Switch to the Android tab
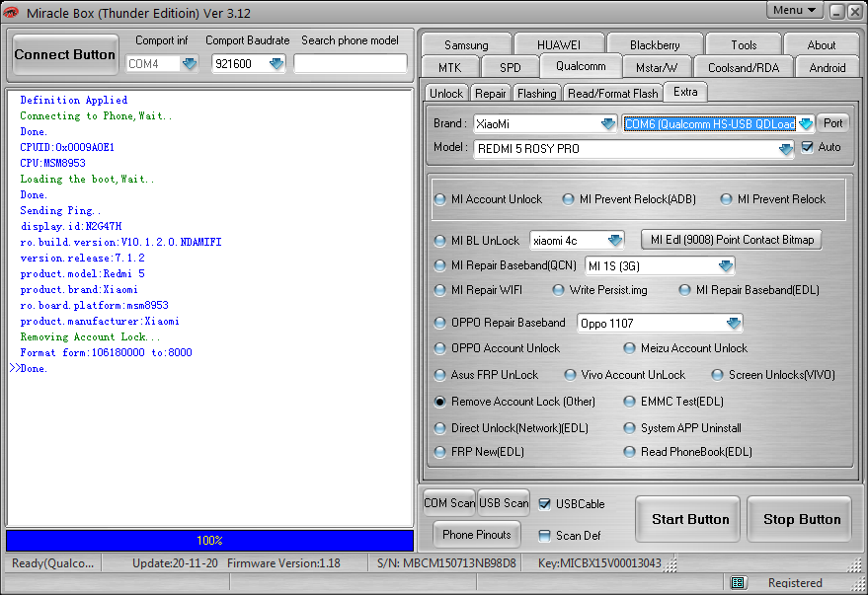 (x=828, y=67)
